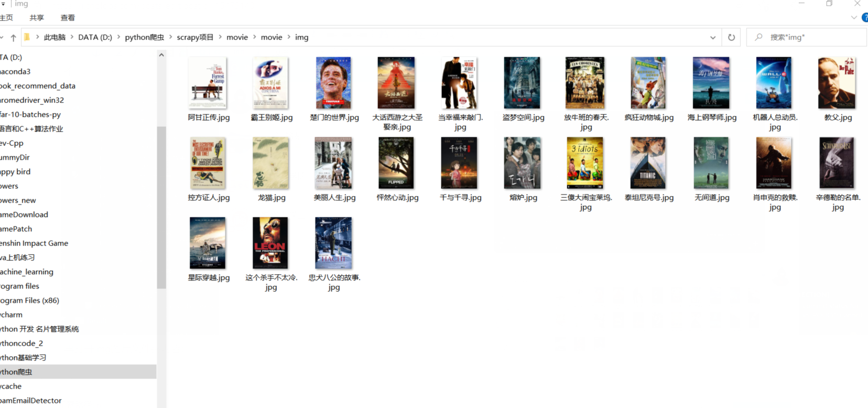The height and width of the screenshot is (408, 868).
Task: Open the help question mark icon
Action: point(865,17)
